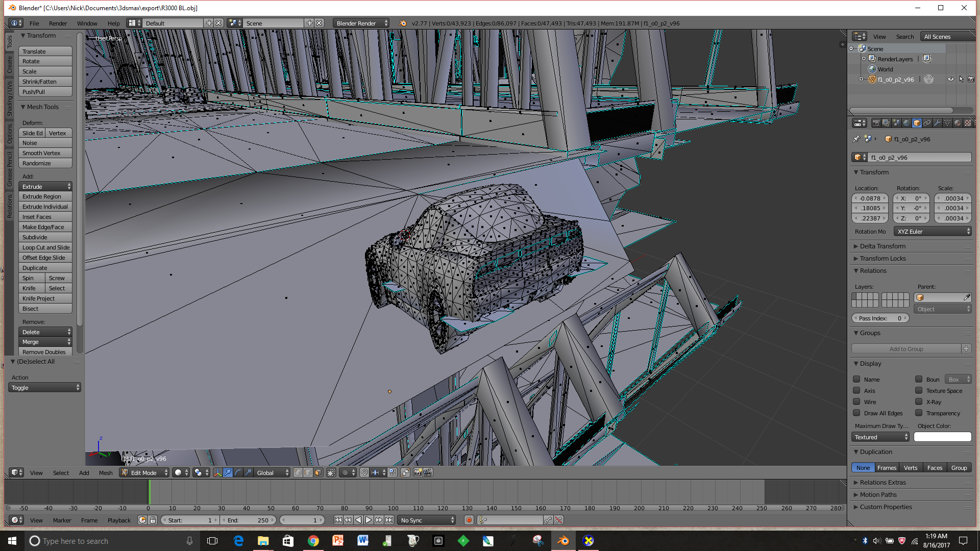Switch to face select mode cube icon
This screenshot has height=551, width=980.
tap(318, 473)
